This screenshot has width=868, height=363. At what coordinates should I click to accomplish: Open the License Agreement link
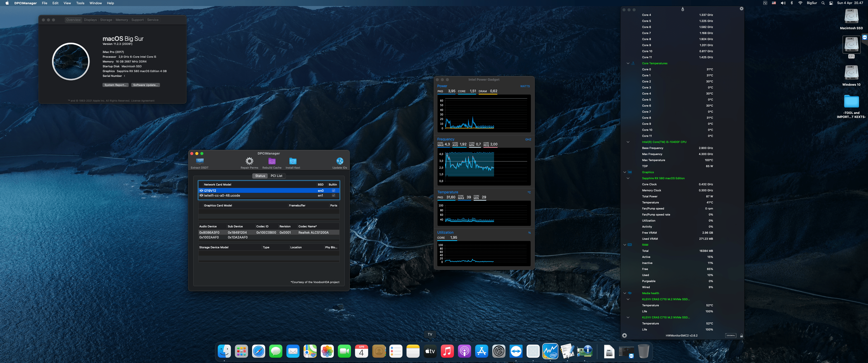click(143, 101)
